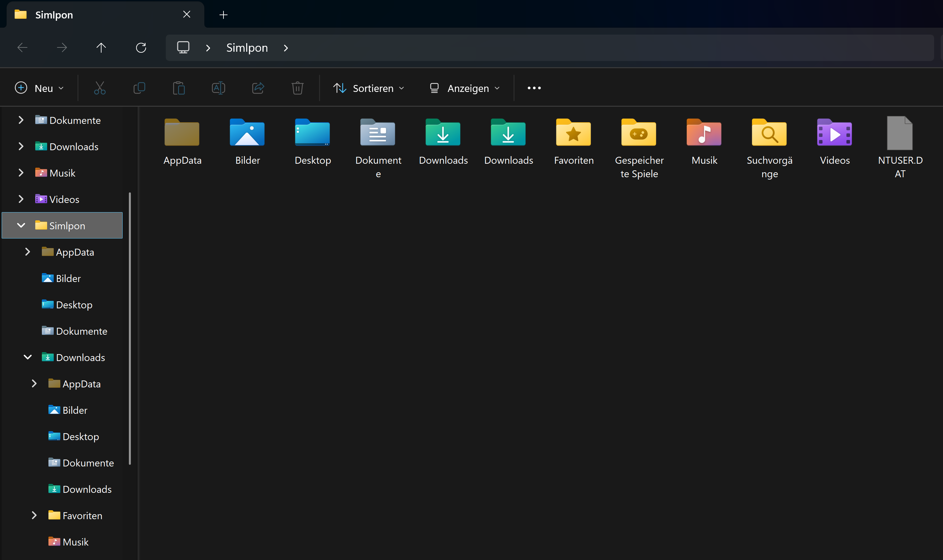Open the Anzeigen view dropdown
This screenshot has height=560, width=943.
(465, 88)
